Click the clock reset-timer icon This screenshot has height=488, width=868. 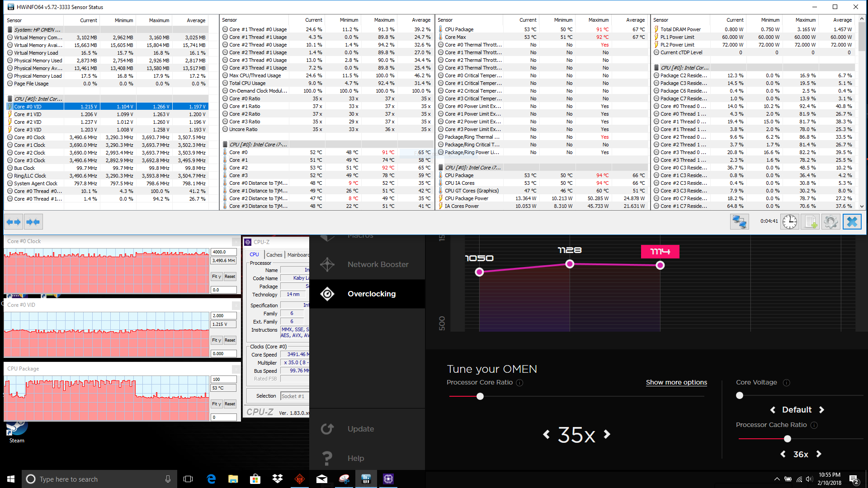(790, 222)
